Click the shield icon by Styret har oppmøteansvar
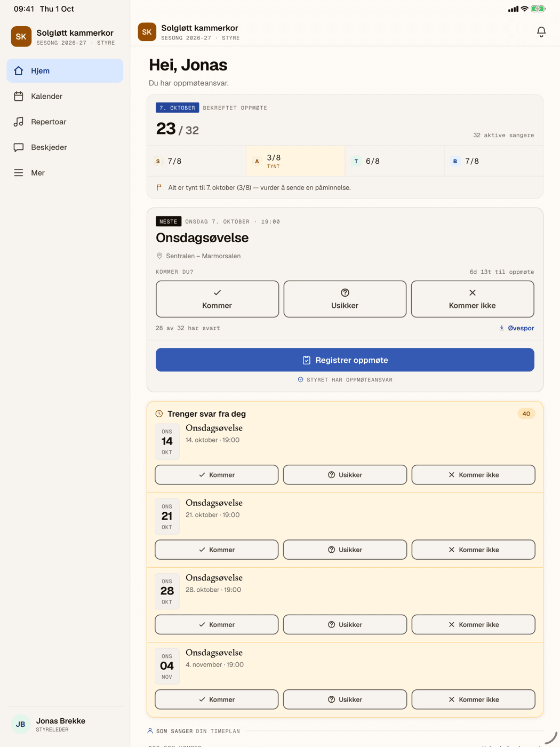The width and height of the screenshot is (560, 747). click(x=300, y=380)
